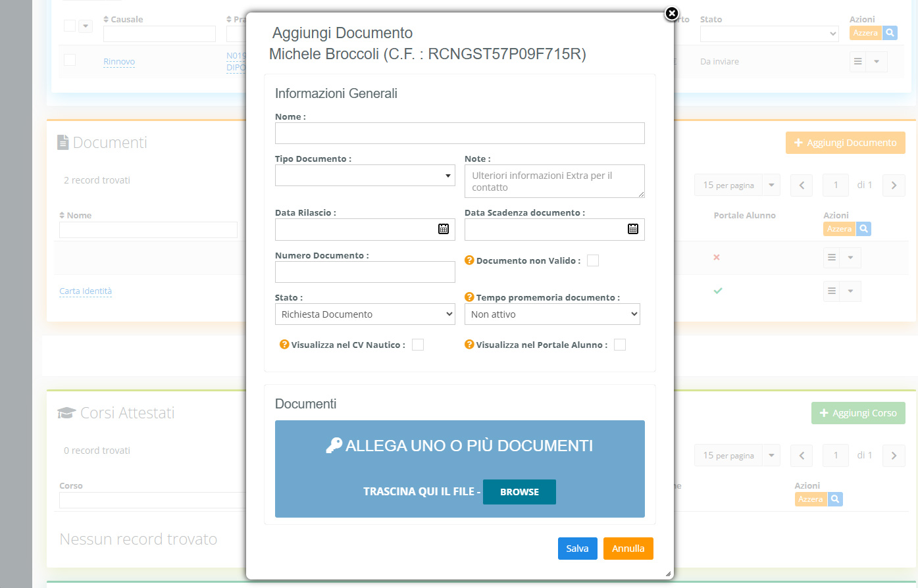This screenshot has width=918, height=588.
Task: Sort the table by the Causale column
Action: 123,19
